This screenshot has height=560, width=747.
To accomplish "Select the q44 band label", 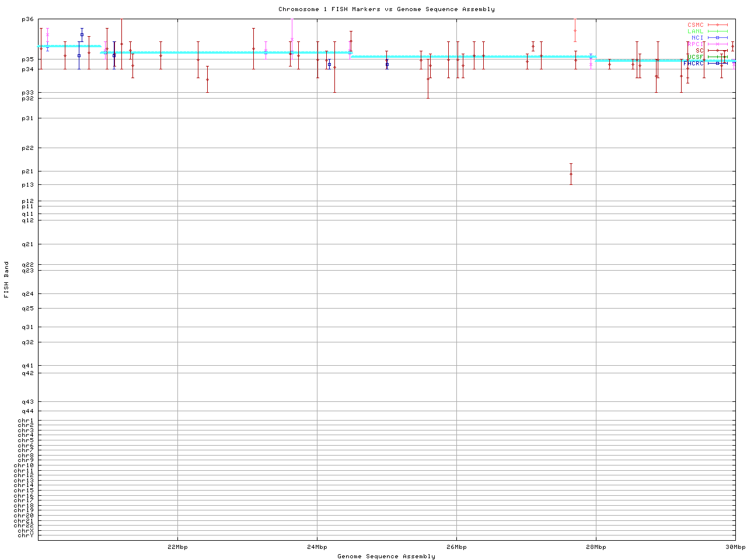I will tap(28, 411).
